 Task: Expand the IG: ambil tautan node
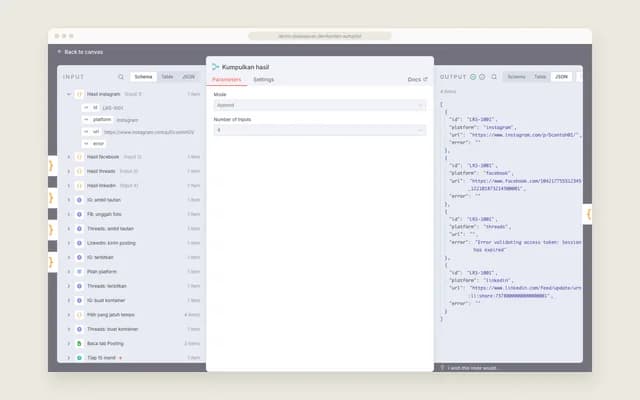pos(69,200)
